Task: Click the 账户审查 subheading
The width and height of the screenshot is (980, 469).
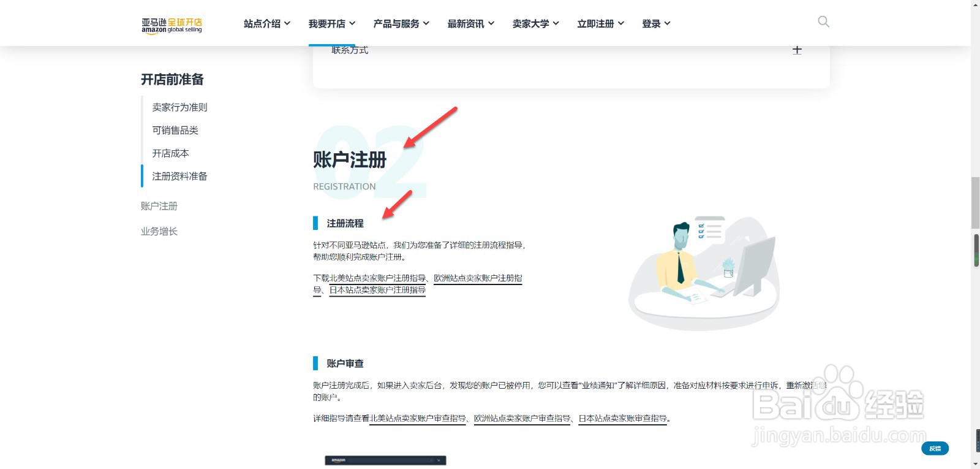Action: (345, 364)
